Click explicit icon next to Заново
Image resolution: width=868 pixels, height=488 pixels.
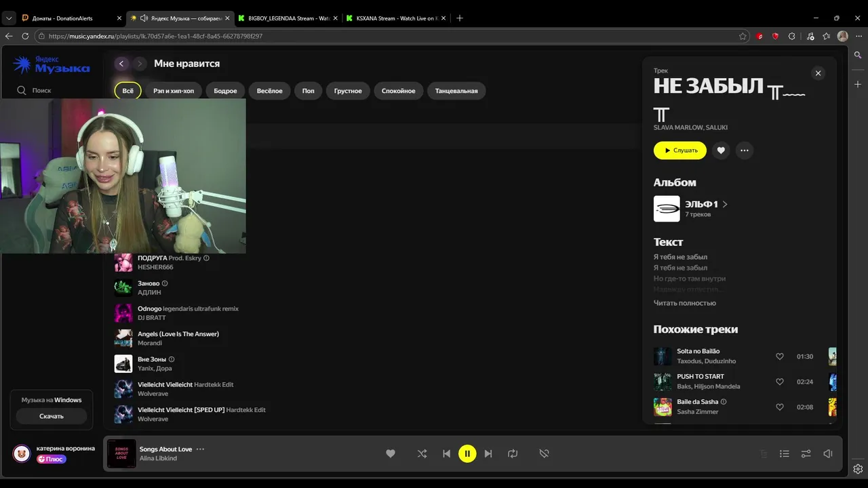165,283
